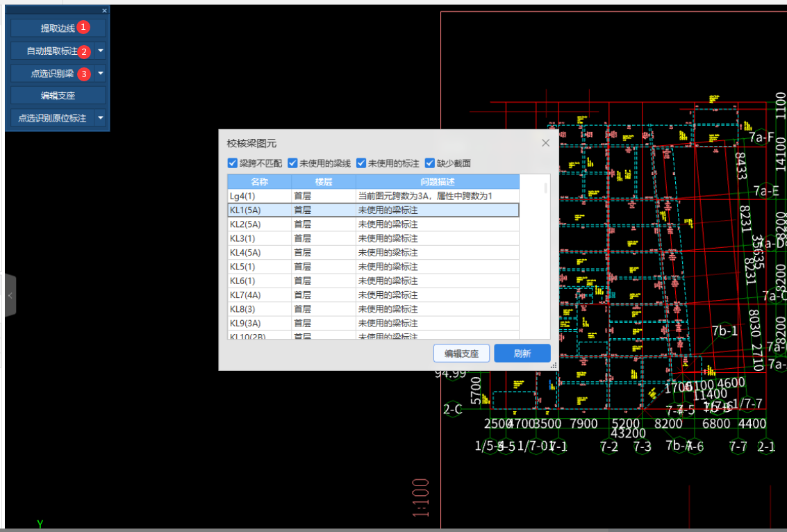Click axis label 7a-F in the drawing
This screenshot has width=787, height=532.
click(762, 137)
